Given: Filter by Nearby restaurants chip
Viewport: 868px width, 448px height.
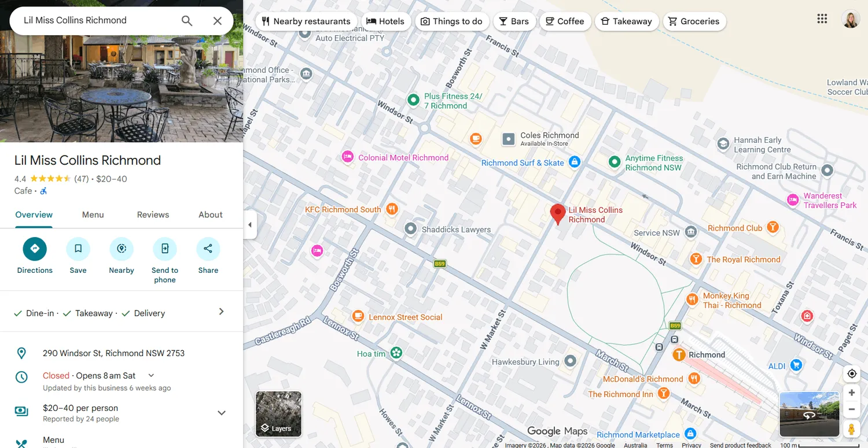Looking at the screenshot, I should pyautogui.click(x=306, y=21).
